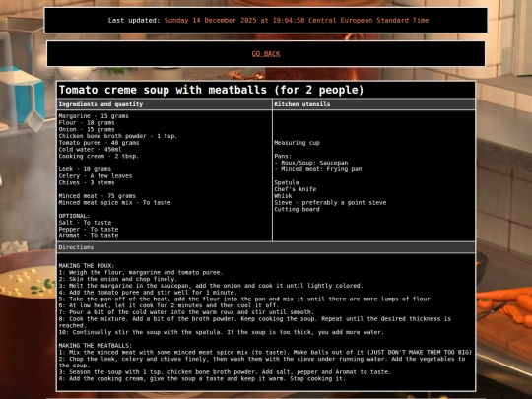Click the GO BACK link

click(x=266, y=53)
